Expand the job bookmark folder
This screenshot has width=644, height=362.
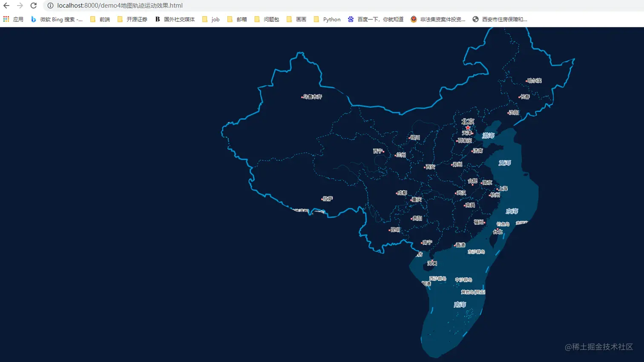tap(211, 19)
